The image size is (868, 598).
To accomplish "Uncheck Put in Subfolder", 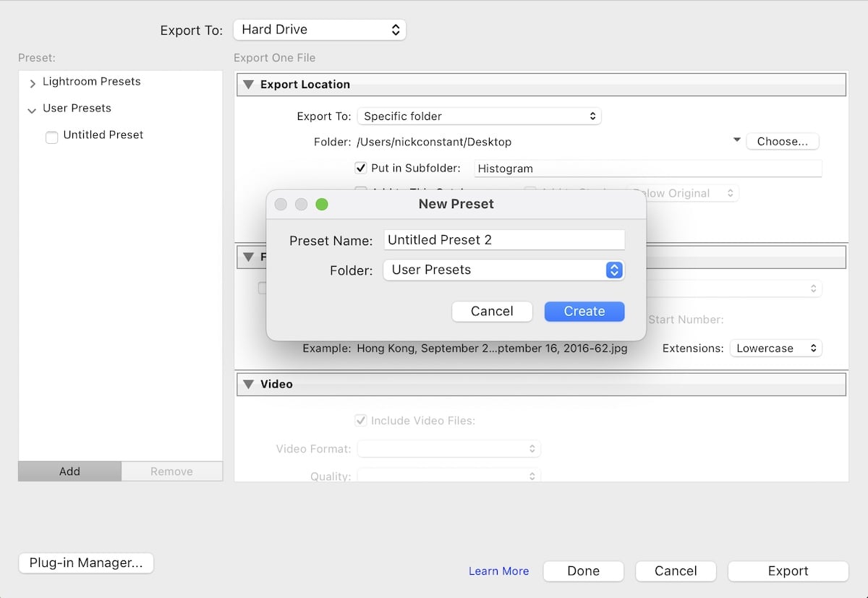I will click(360, 168).
